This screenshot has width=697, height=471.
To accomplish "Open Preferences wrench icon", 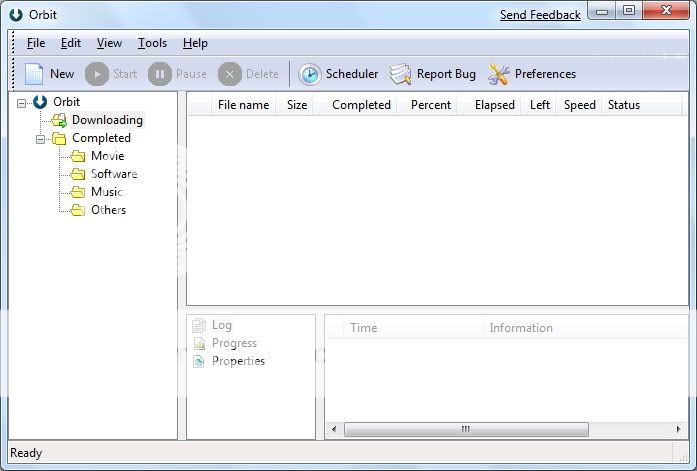I will 499,74.
